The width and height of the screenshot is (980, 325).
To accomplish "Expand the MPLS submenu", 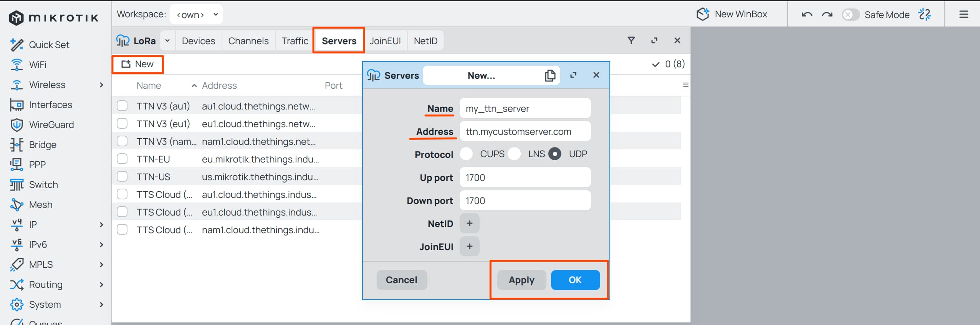I will 101,265.
